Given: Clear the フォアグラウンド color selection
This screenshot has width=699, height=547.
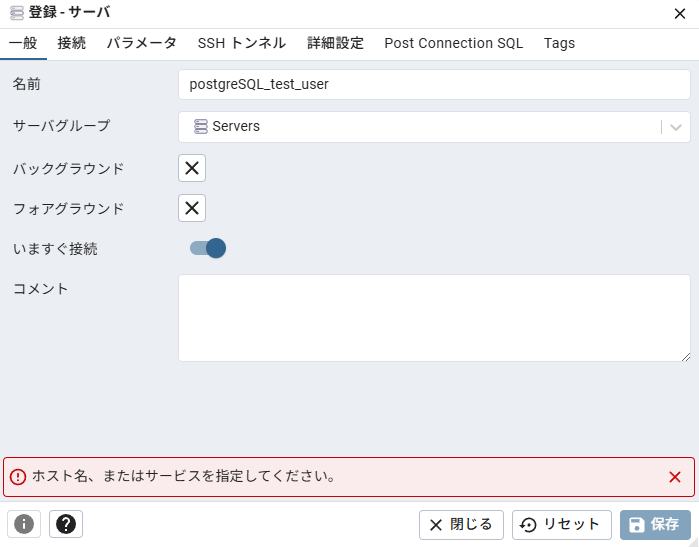Looking at the screenshot, I should click(x=192, y=208).
